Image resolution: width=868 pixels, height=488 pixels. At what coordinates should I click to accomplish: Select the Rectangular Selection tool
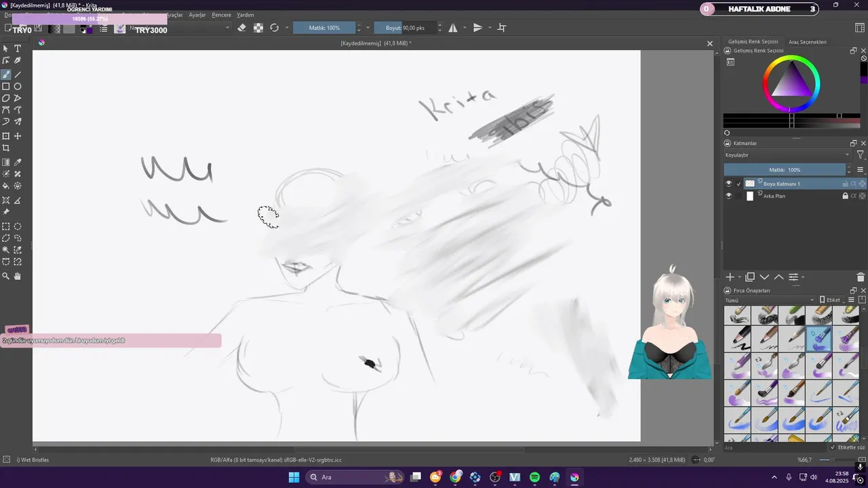pyautogui.click(x=6, y=227)
